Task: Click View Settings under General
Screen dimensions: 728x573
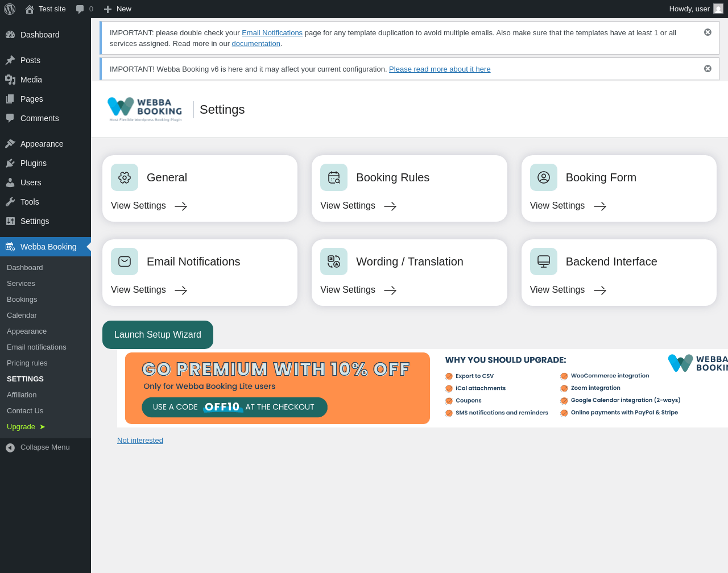Action: 138,206
